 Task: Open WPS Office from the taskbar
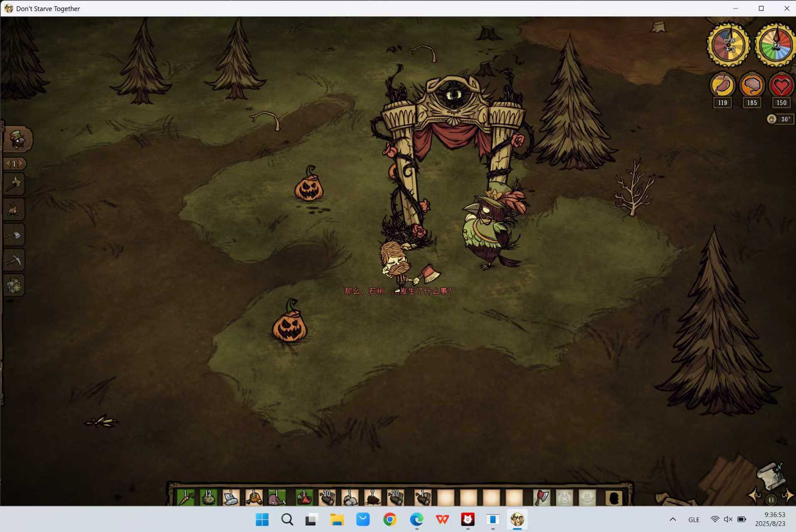(442, 520)
